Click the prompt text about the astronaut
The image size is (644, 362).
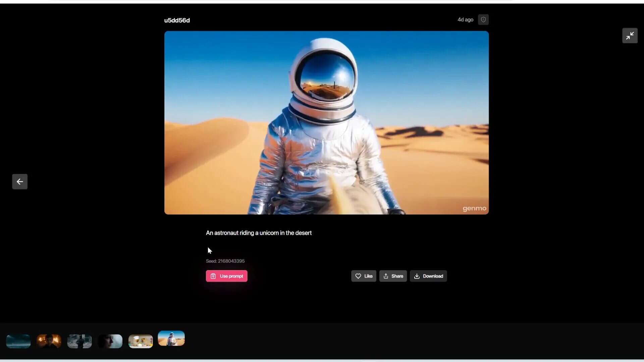pos(258,233)
